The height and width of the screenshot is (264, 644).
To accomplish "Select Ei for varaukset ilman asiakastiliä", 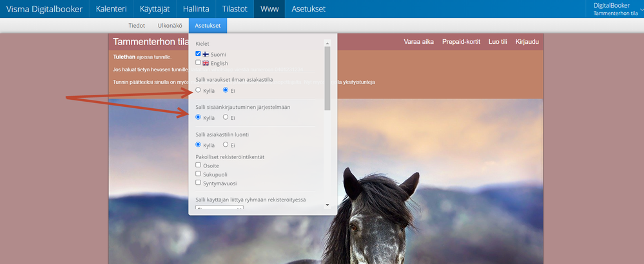I will 226,90.
